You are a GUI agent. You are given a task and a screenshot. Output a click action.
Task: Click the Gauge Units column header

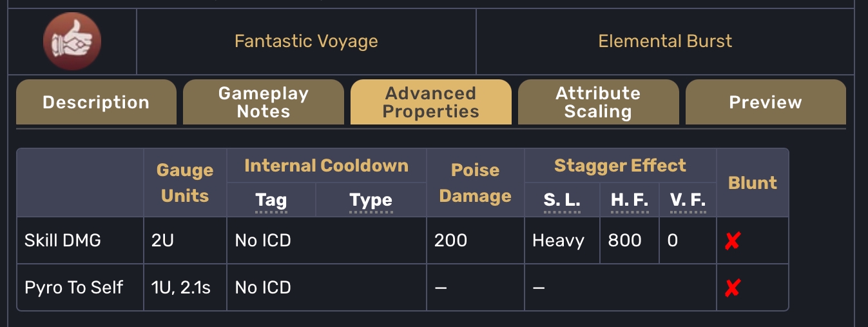[x=185, y=183]
